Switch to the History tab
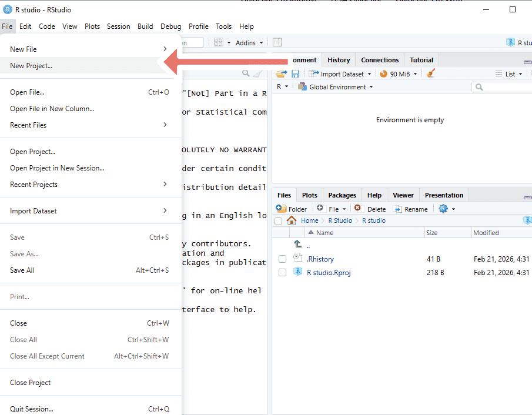532x415 pixels. coord(339,60)
